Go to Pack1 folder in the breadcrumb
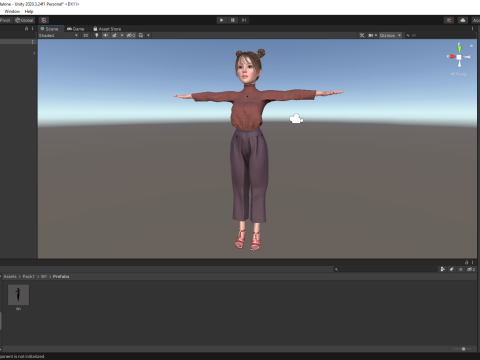This screenshot has height=360, width=480. point(29,277)
